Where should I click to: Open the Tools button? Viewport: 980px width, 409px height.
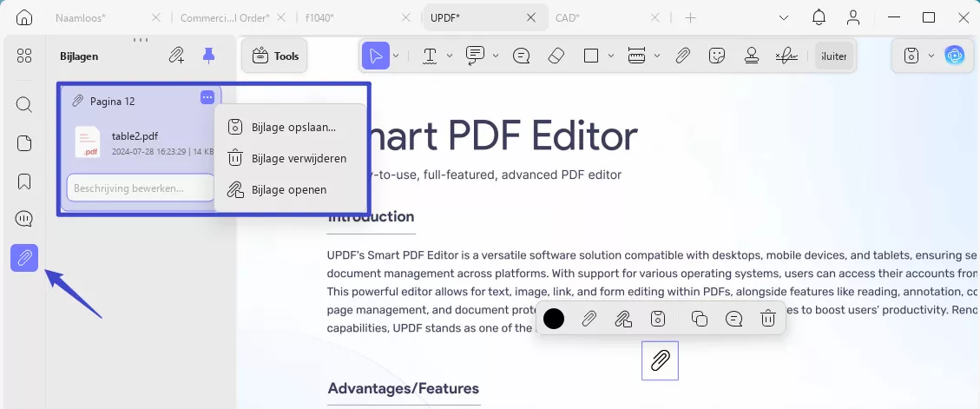click(275, 56)
